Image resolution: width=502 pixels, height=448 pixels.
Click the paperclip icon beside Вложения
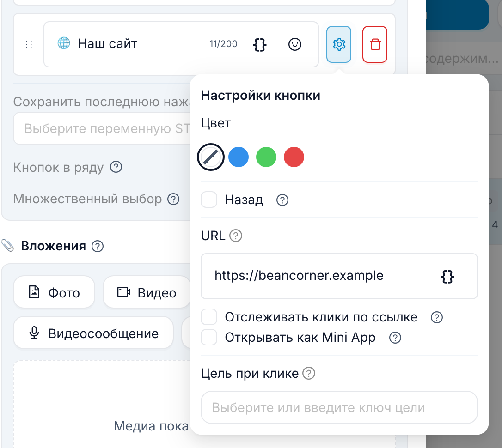point(7,246)
